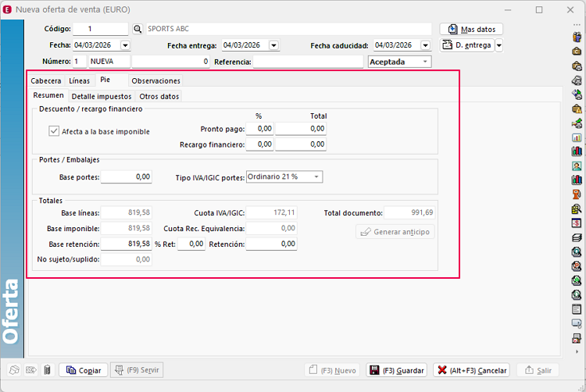586x392 pixels.
Task: Open the Fecha entrega date dropdown
Action: (x=274, y=45)
